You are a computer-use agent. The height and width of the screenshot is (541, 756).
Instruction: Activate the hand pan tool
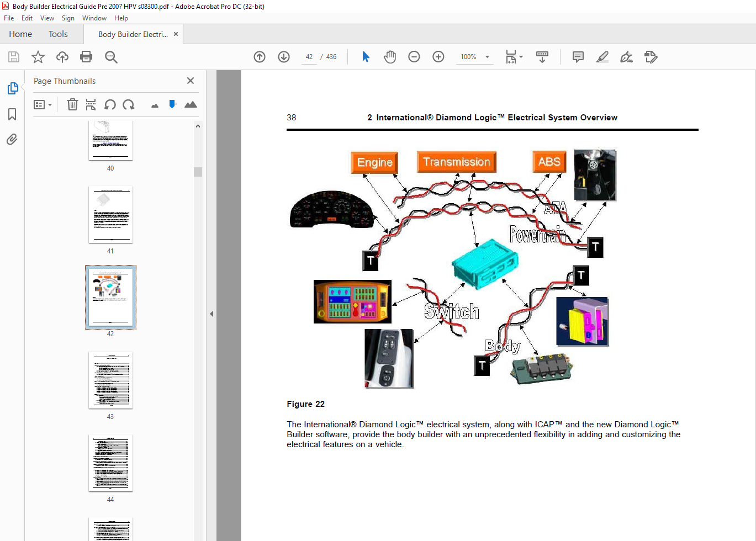click(390, 57)
